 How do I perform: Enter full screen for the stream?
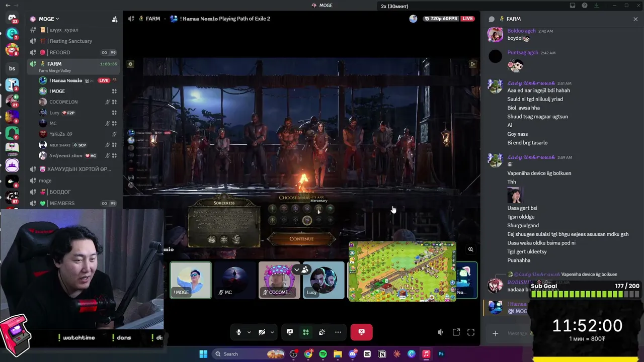[471, 332]
